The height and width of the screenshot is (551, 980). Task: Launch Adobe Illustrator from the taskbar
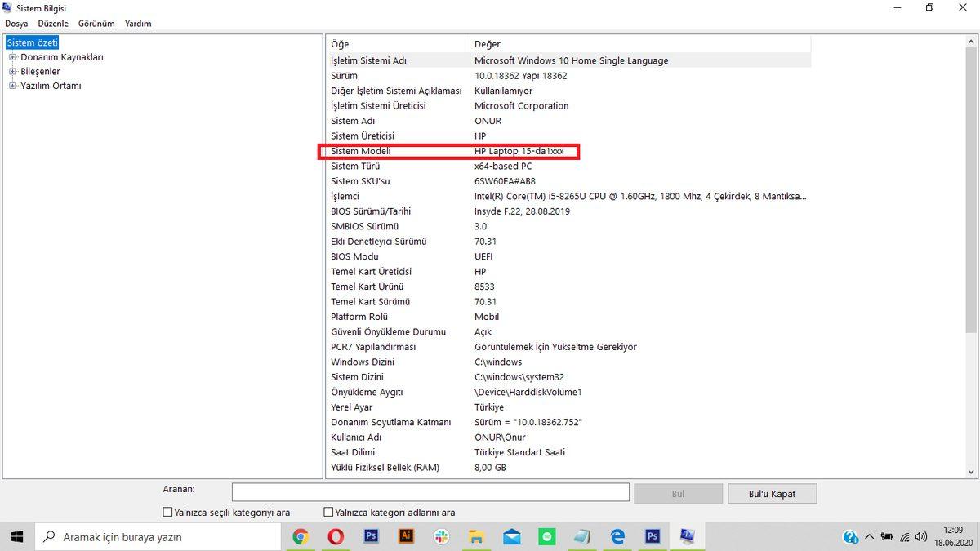(x=406, y=536)
